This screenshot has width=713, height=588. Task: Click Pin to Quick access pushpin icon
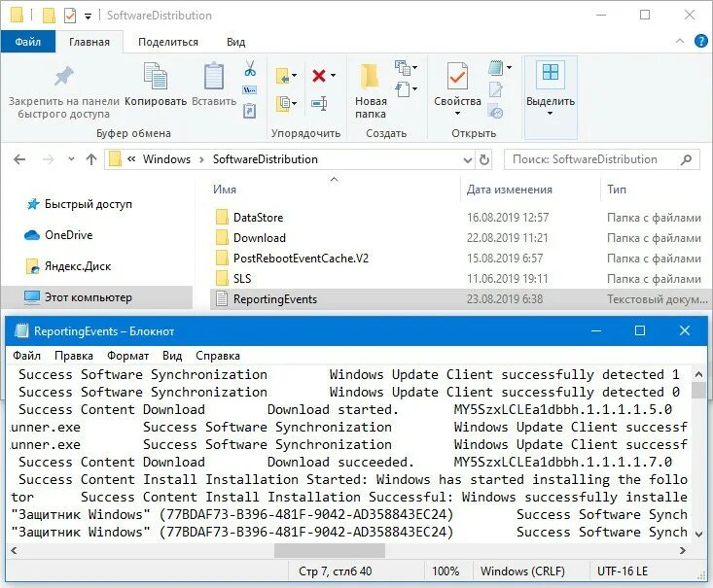pyautogui.click(x=63, y=77)
